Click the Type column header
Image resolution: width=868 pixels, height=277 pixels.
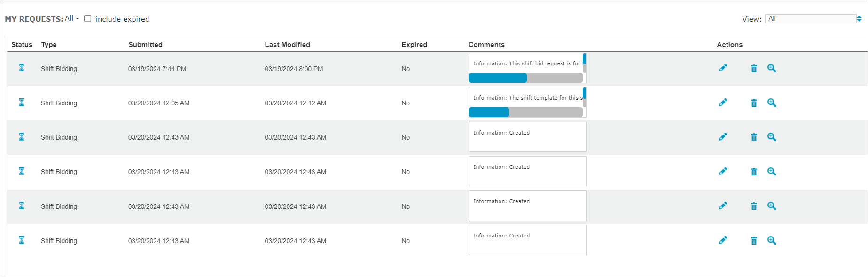click(49, 45)
